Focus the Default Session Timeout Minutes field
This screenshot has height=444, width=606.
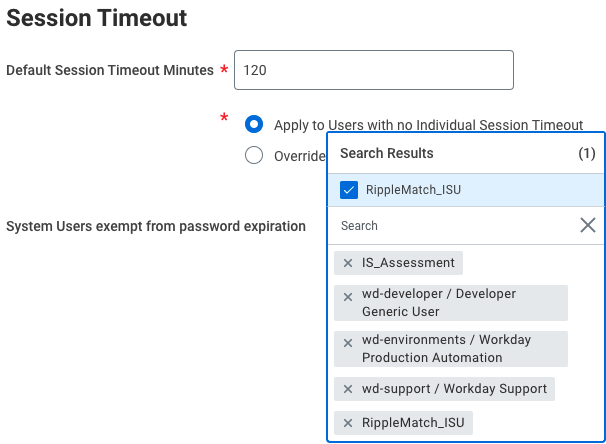coord(373,70)
